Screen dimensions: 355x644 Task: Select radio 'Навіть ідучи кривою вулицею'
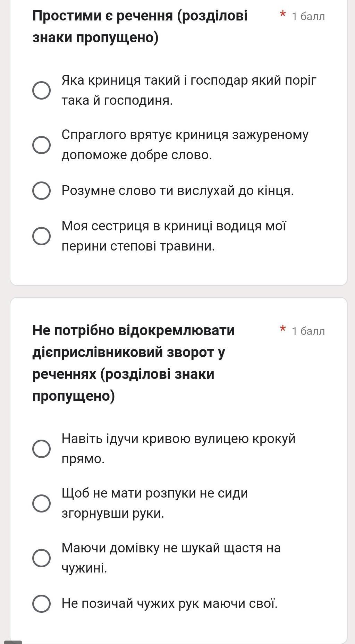click(41, 449)
